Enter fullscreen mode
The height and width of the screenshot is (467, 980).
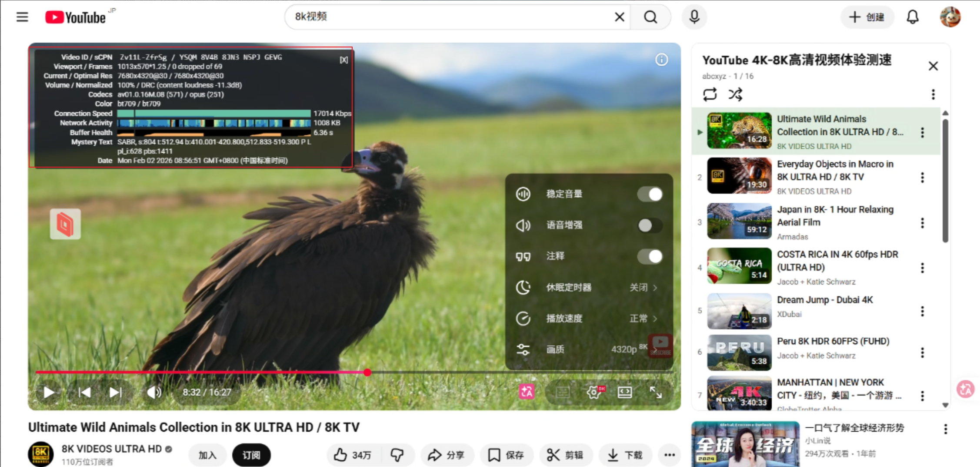[656, 392]
